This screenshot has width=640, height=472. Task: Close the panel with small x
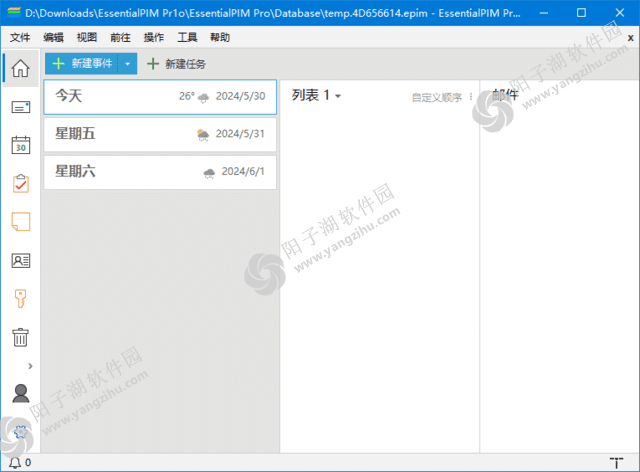(x=630, y=38)
